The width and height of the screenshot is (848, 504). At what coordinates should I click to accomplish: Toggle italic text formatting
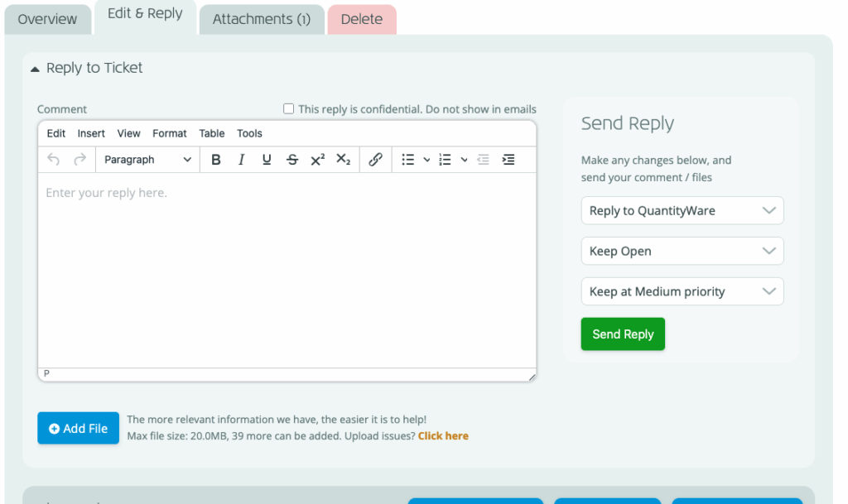[241, 160]
